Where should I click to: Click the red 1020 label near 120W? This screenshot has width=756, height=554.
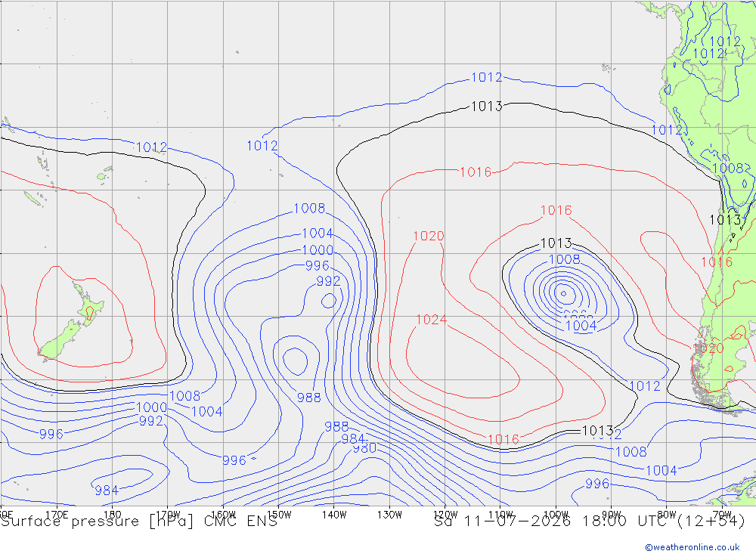[428, 236]
